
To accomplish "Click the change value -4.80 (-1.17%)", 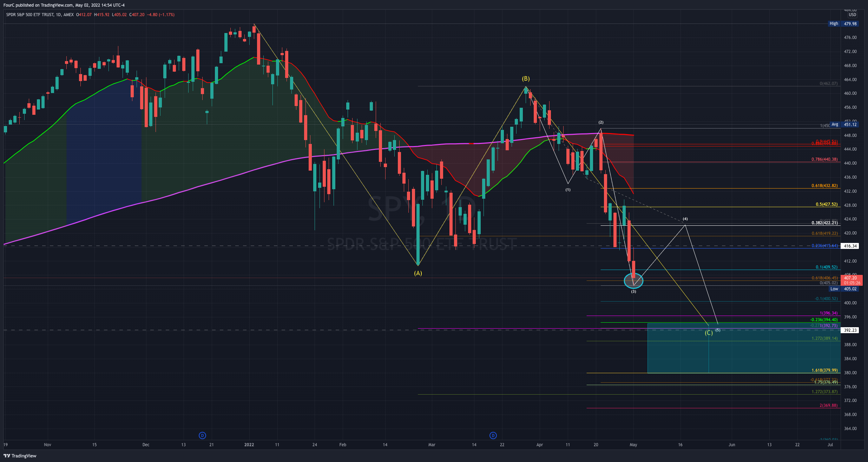I will pyautogui.click(x=160, y=15).
